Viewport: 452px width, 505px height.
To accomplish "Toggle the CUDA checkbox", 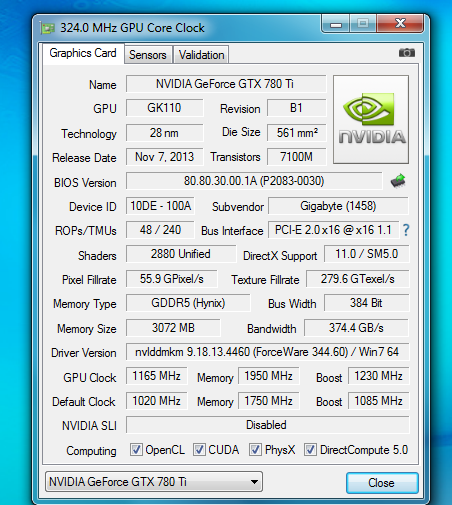I will (199, 450).
